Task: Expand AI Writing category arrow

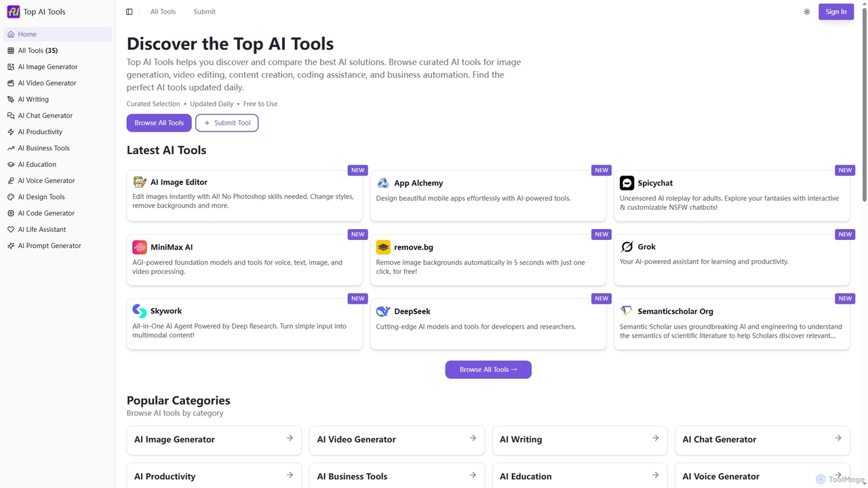Action: 655,438
